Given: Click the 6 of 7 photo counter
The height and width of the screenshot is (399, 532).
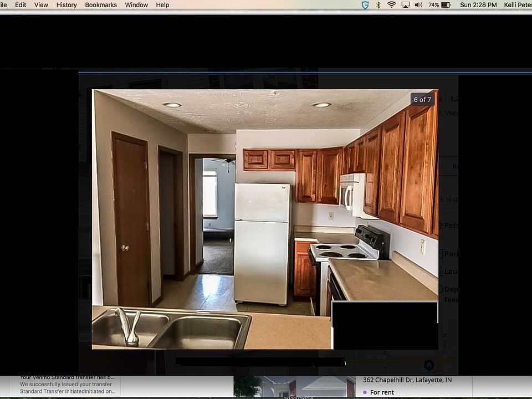Looking at the screenshot, I should tap(422, 100).
